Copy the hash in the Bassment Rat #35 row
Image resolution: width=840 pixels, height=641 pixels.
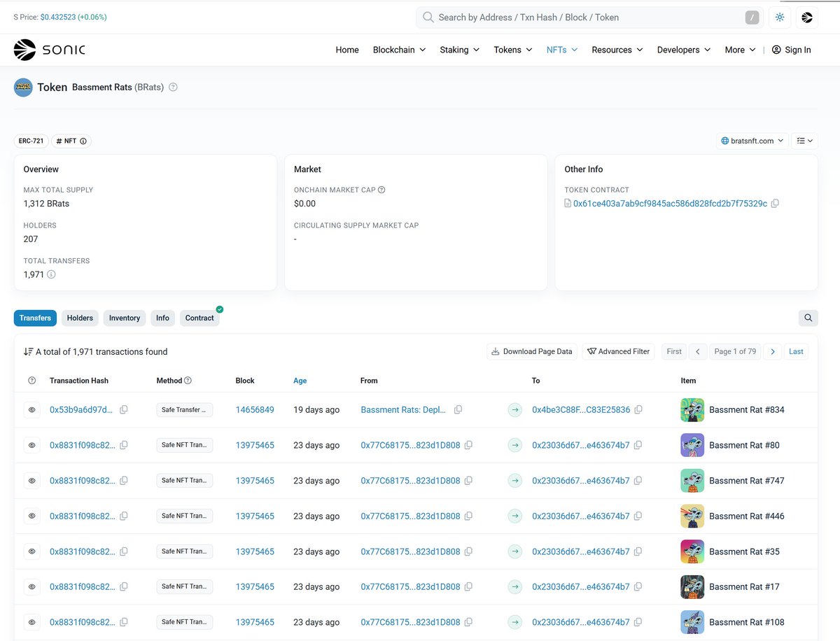click(x=123, y=551)
